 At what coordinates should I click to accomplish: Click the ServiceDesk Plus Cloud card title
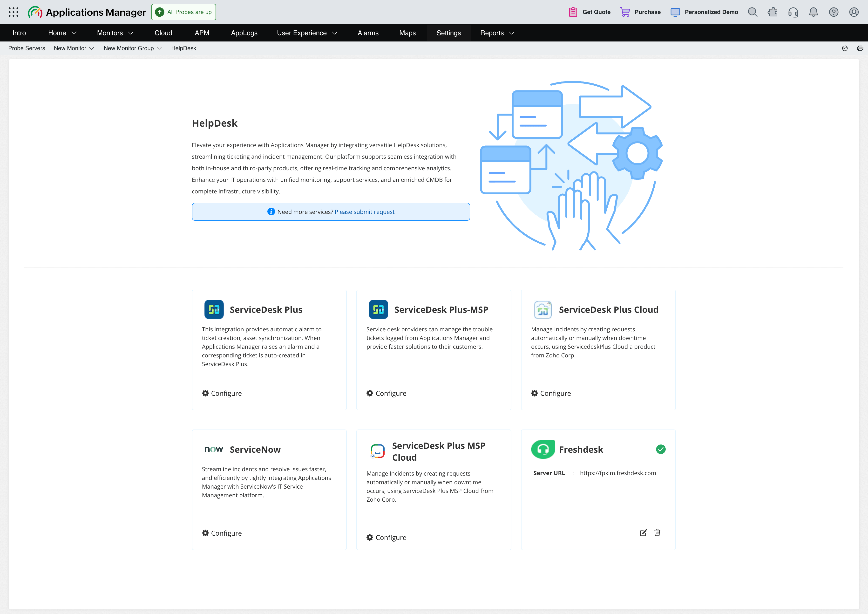point(609,310)
